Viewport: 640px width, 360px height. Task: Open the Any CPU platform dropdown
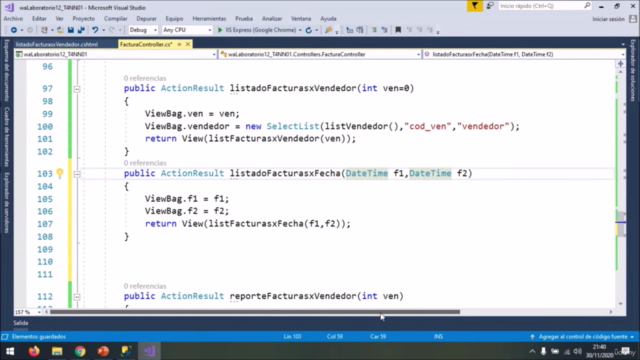pos(187,30)
